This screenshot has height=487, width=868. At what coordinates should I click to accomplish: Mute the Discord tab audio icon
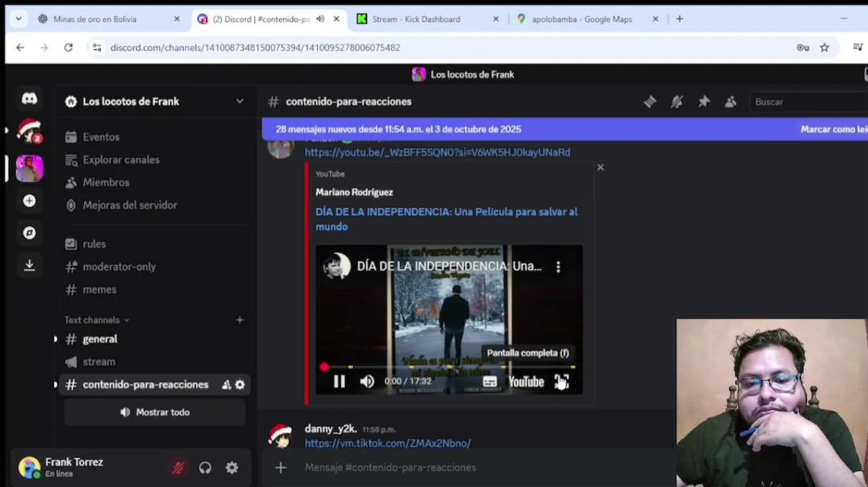320,19
